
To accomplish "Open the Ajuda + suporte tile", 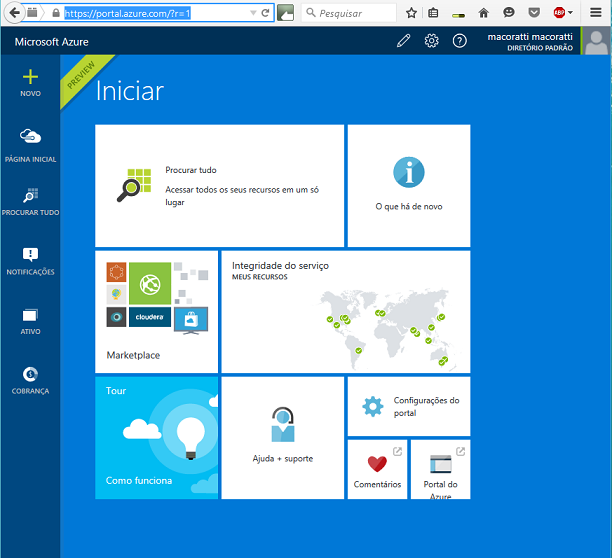I will [283, 438].
